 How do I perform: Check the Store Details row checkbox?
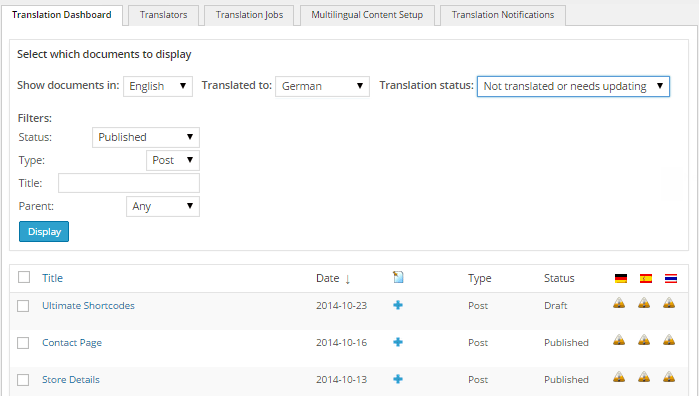point(23,380)
